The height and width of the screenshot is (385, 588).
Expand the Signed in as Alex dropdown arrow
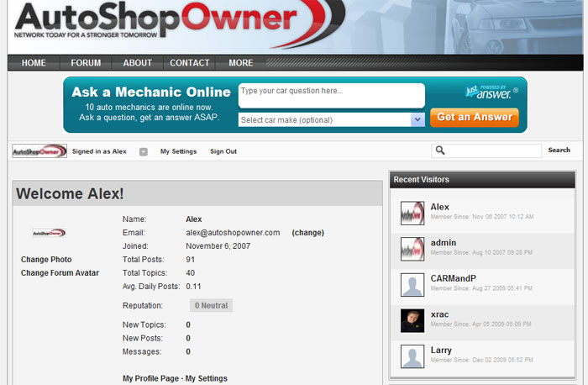click(144, 151)
